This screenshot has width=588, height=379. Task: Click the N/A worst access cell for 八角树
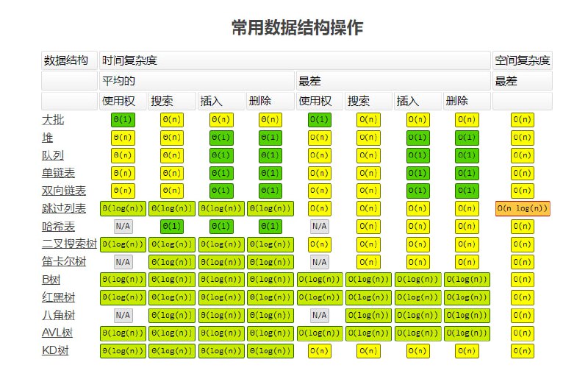coord(320,315)
